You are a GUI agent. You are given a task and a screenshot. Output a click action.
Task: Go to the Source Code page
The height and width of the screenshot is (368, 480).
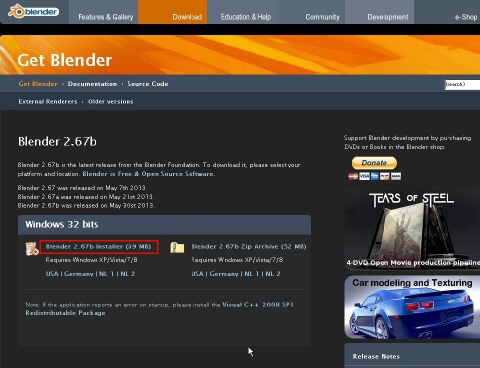coord(148,84)
